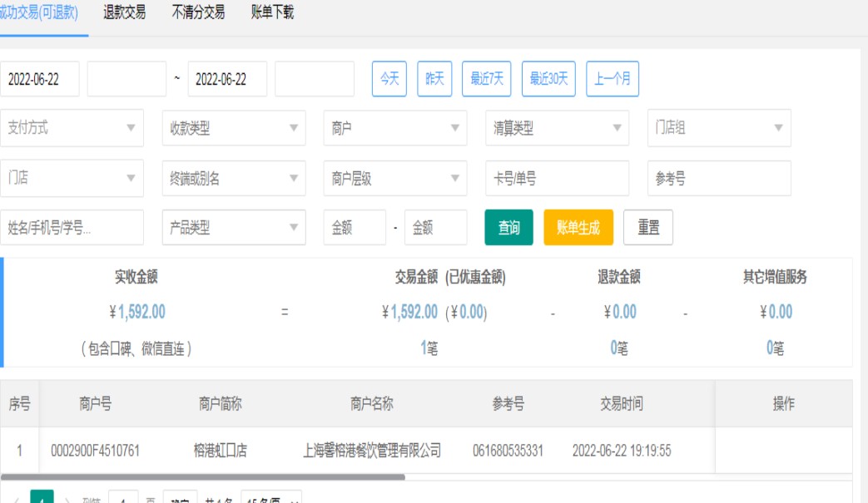Click the orange 账单生成 button
The height and width of the screenshot is (503, 868).
coord(578,227)
